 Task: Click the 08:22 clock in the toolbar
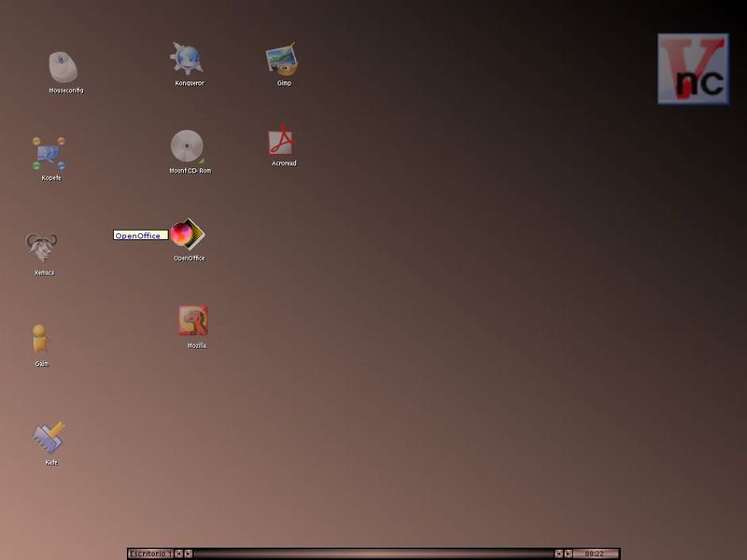[596, 553]
